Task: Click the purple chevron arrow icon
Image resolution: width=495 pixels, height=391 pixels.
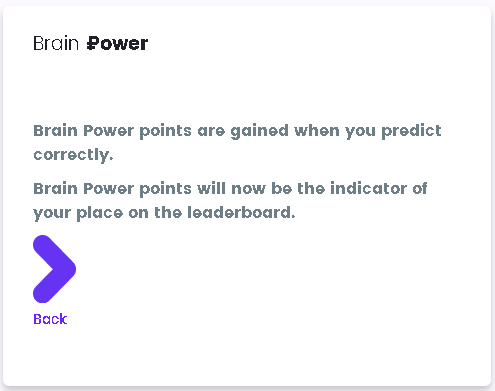Action: click(x=54, y=269)
